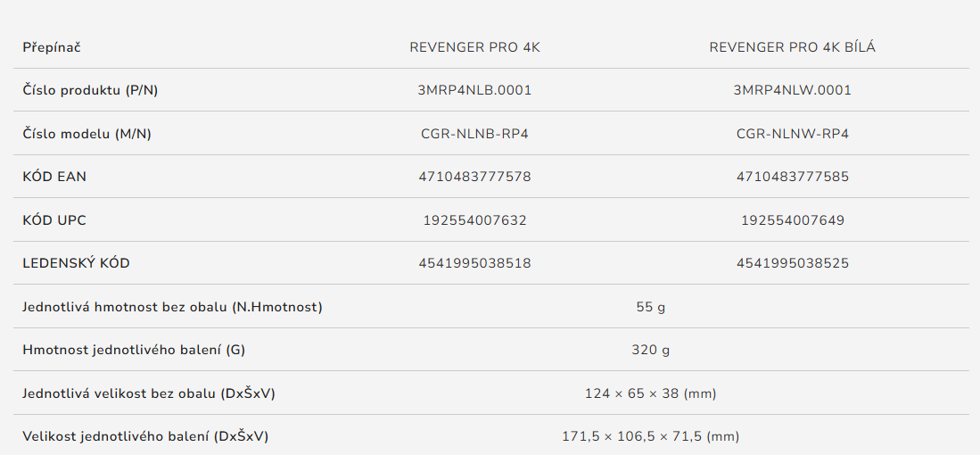Click the '171,5 × 106,5 × 71,5 (mm)' value
Screen dimensions: 980x455
(651, 437)
